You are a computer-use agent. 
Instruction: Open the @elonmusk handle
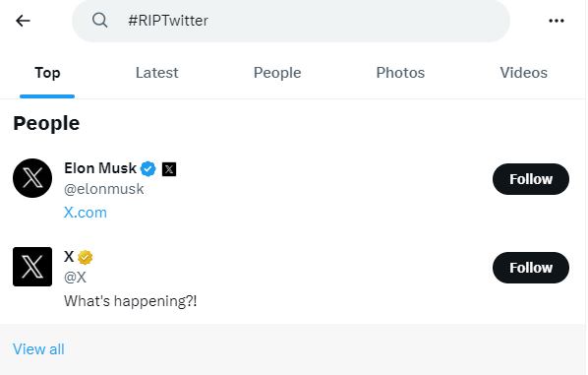(104, 189)
